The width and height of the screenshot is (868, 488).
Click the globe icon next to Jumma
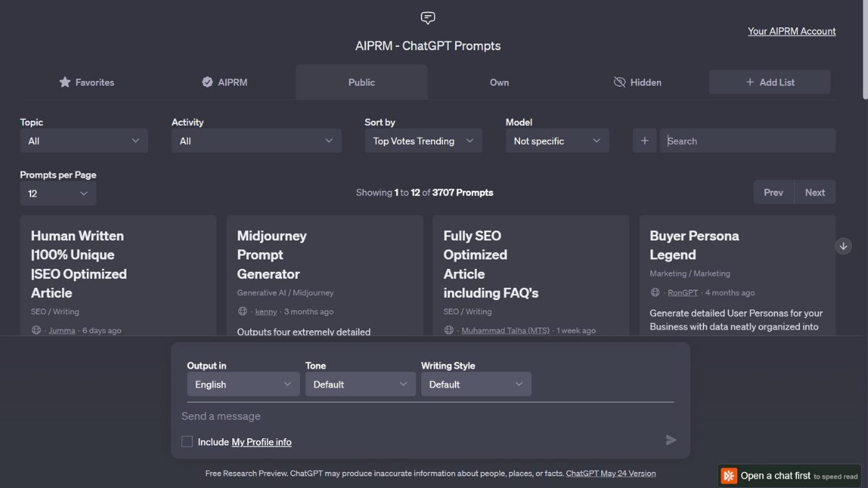coord(35,330)
